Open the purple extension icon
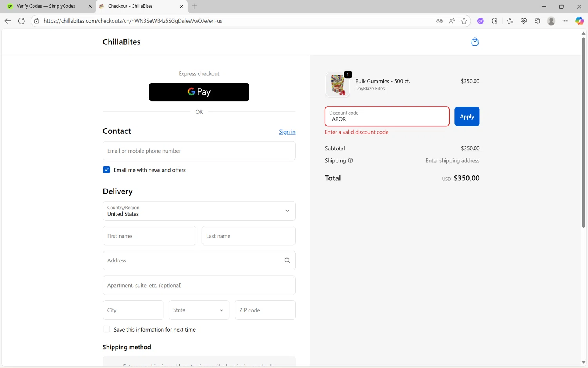Viewport: 588px width, 368px height. 481,21
